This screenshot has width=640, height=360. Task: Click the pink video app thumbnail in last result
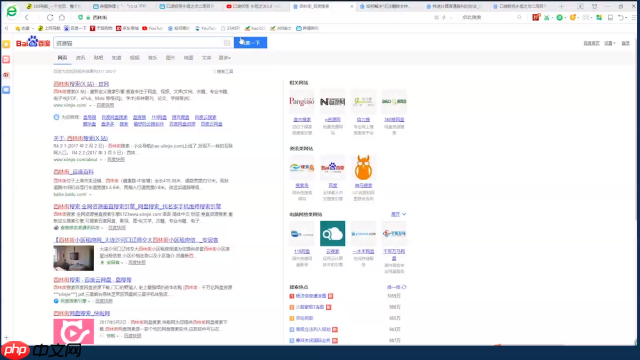click(x=73, y=331)
